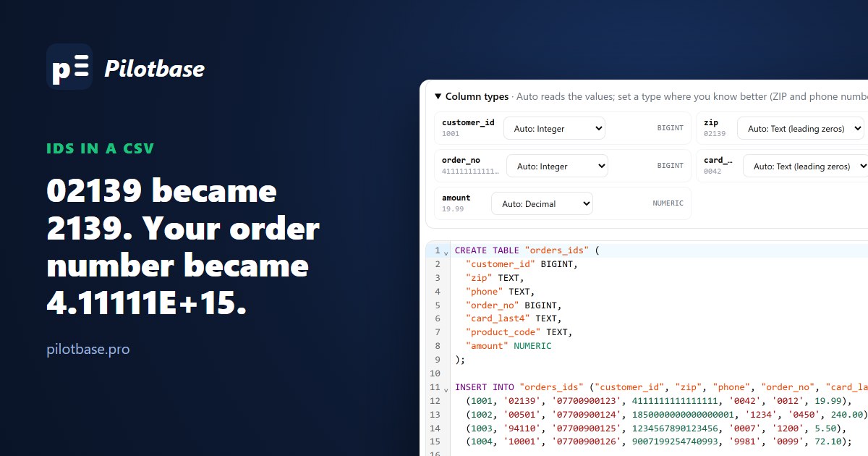Click the zip column name label
Viewport: 868px width, 456px height.
coord(711,122)
